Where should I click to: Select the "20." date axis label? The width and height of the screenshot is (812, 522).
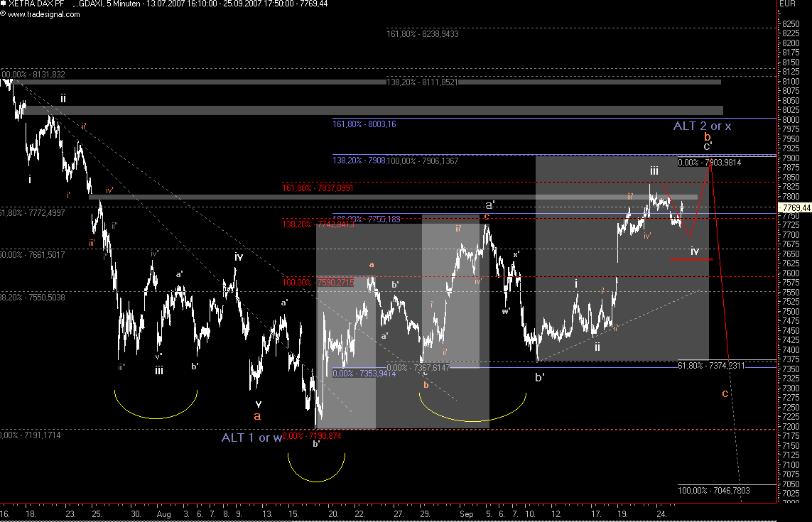(x=333, y=514)
